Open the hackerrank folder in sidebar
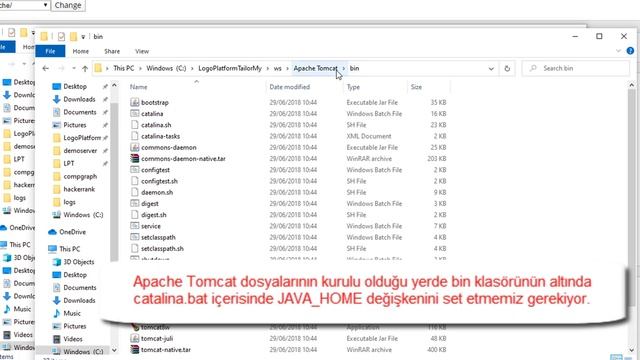The image size is (640, 360). [79, 189]
